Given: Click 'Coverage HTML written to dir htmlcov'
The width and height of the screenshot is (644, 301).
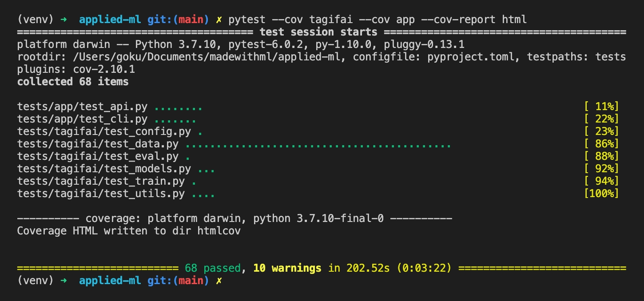Looking at the screenshot, I should tap(129, 231).
